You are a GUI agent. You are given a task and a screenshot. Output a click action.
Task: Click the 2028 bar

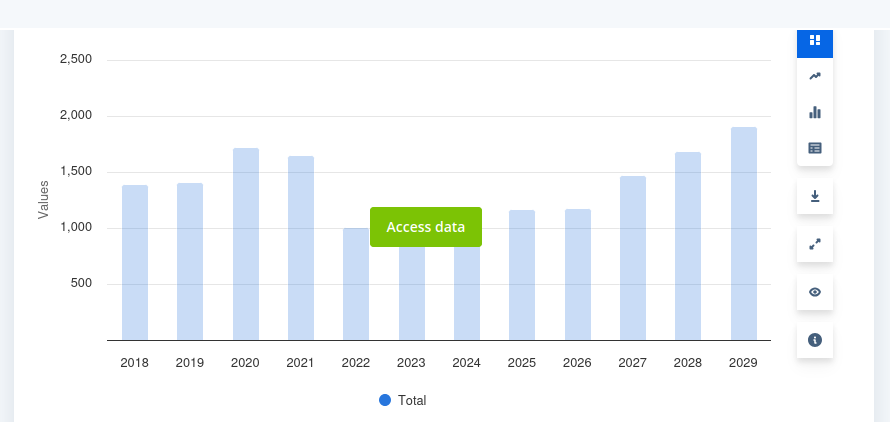688,246
